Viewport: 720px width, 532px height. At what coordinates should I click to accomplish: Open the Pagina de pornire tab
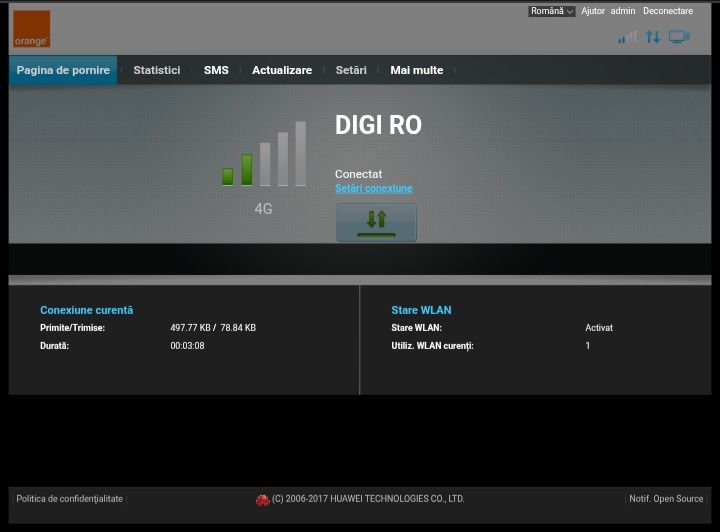(63, 70)
